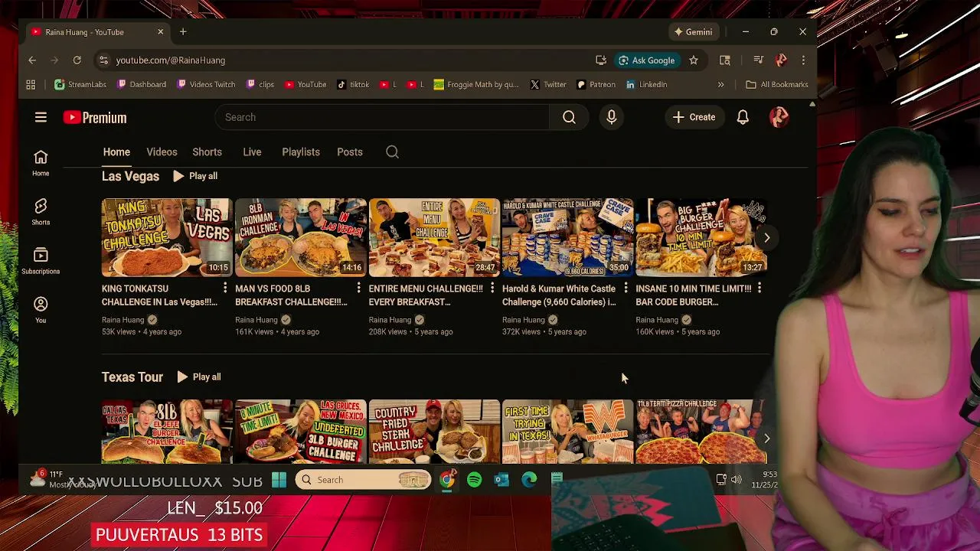980x551 pixels.
Task: Open the YouTube account avatar menu
Action: tap(779, 117)
